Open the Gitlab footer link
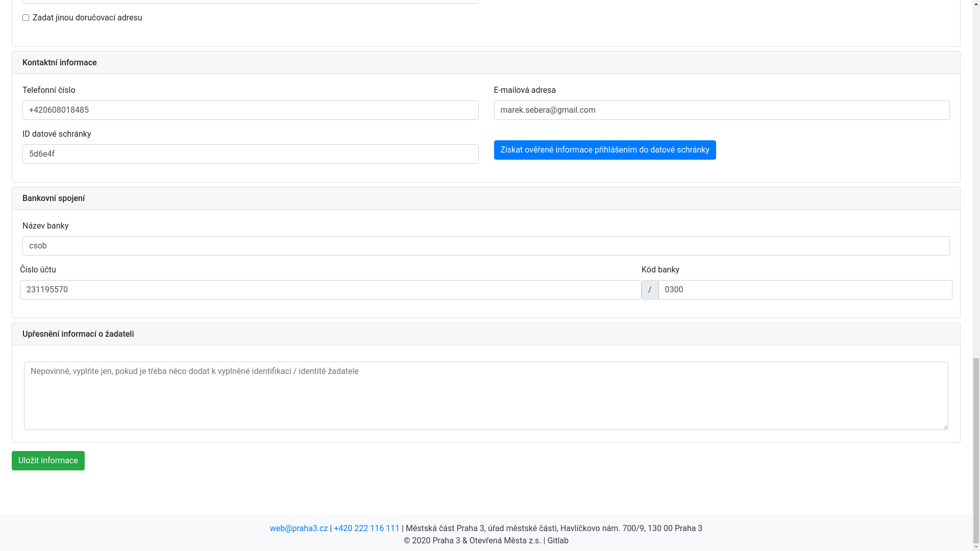 557,541
